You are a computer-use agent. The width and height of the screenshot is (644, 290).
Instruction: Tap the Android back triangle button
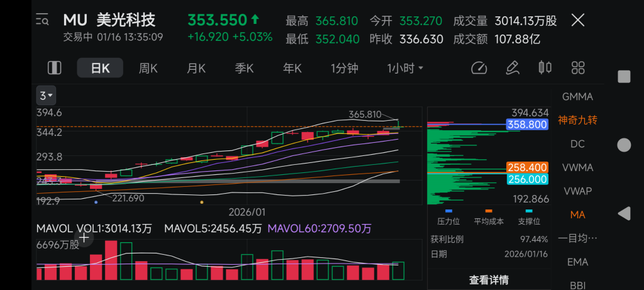[x=625, y=213]
